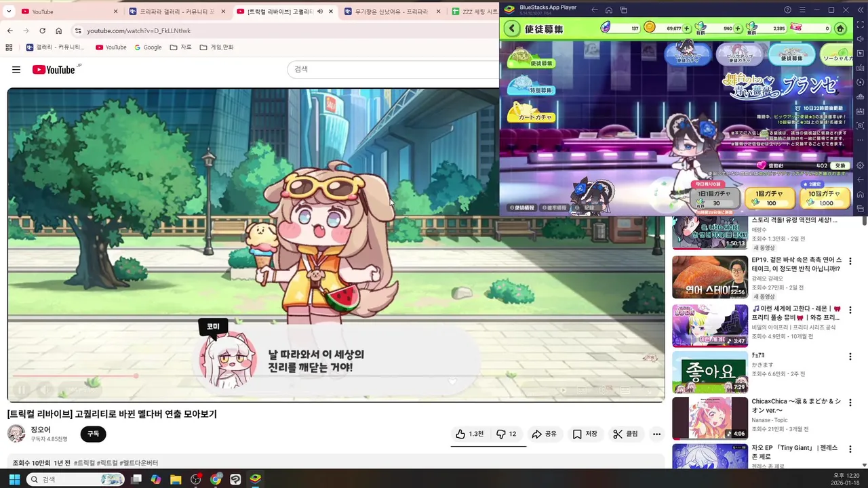Open the 연어 스테이크 recommended video thumbnail
The width and height of the screenshot is (868, 488).
pyautogui.click(x=710, y=277)
